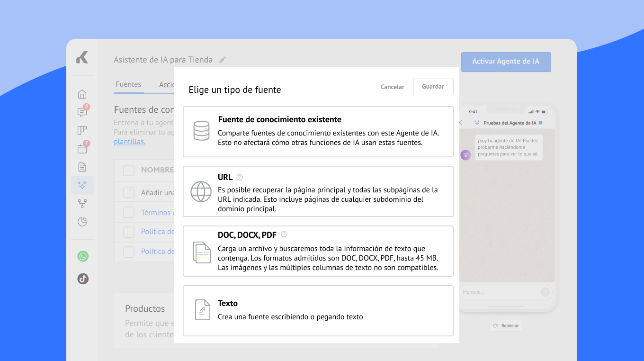The image size is (644, 361).
Task: Open the AI sparkles sidebar icon
Action: coord(82,185)
